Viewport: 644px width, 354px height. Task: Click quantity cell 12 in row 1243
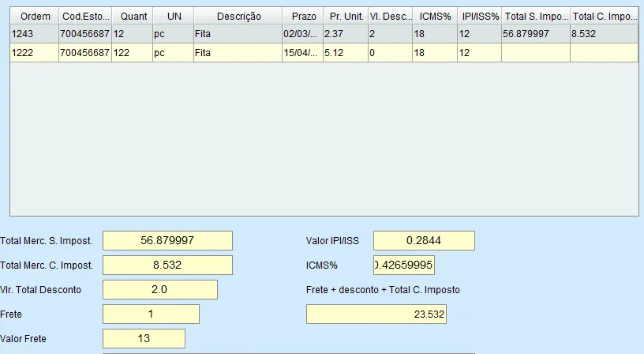pyautogui.click(x=133, y=34)
